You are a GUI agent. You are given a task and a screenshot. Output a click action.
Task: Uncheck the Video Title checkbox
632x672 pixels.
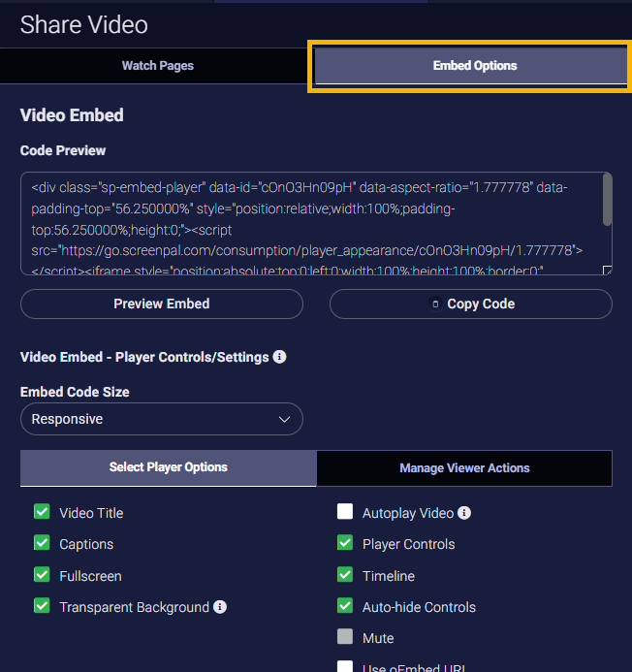click(42, 512)
